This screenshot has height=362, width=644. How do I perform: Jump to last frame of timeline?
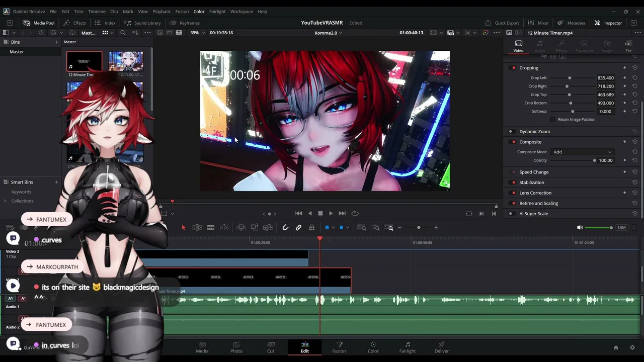[342, 213]
